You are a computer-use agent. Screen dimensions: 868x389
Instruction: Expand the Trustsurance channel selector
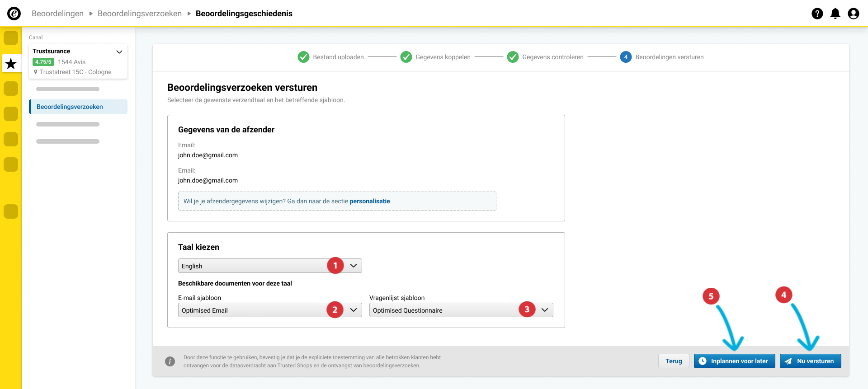pos(119,52)
